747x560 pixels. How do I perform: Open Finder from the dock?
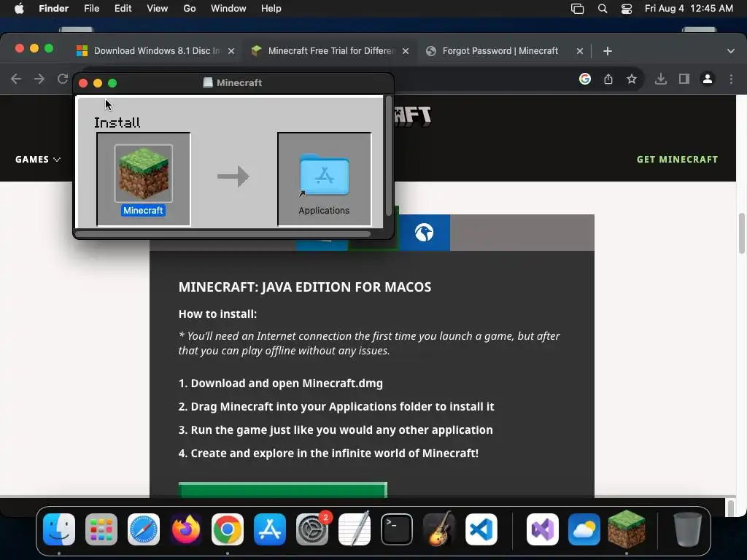pos(59,529)
